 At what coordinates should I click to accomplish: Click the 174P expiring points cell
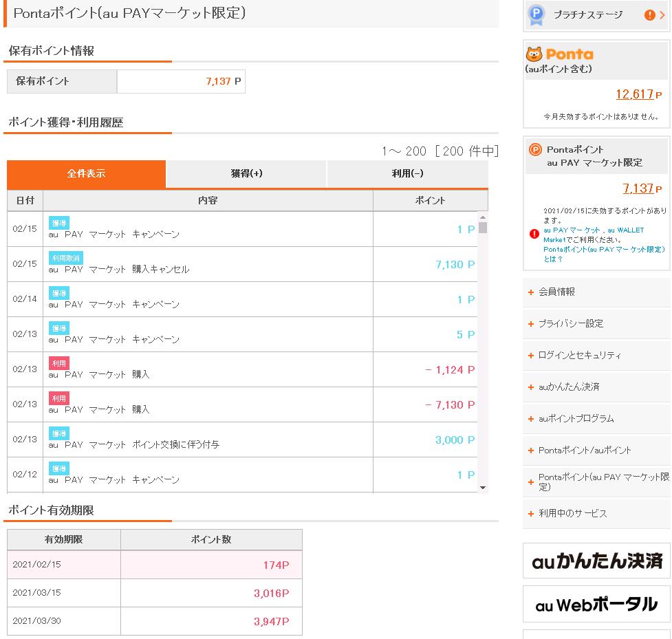point(211,565)
